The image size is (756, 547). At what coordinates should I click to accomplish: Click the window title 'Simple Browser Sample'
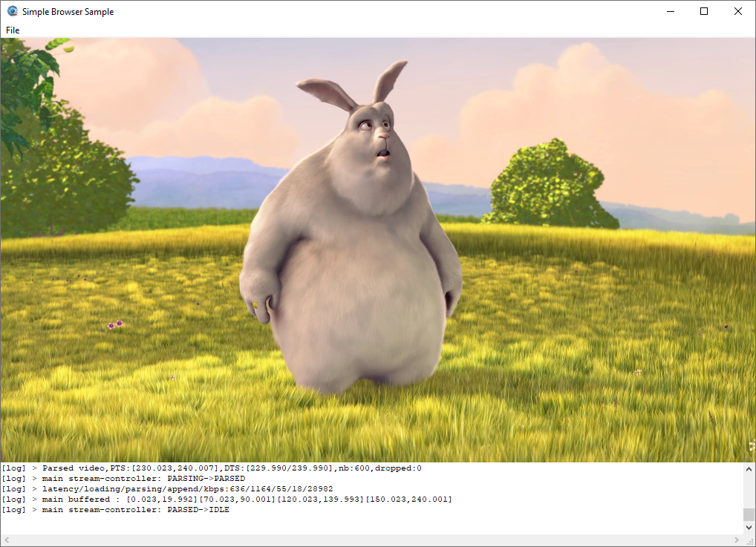(x=68, y=12)
